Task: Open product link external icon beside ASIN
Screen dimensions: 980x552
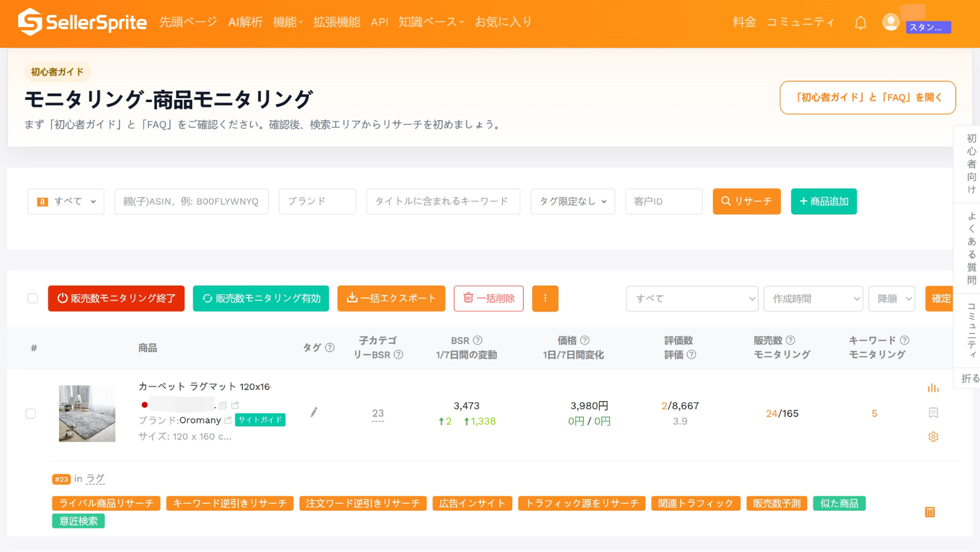Action: [236, 405]
